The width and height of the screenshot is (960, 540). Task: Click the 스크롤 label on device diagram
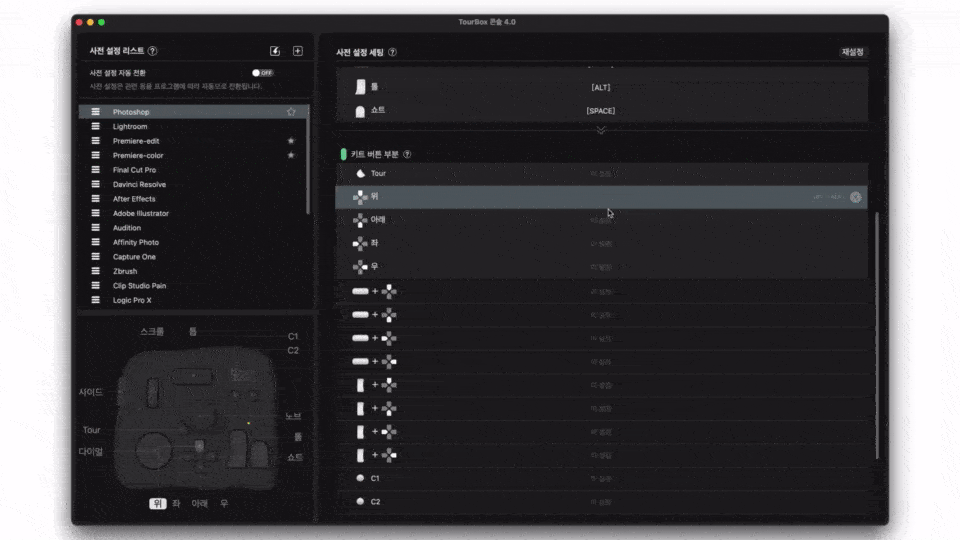152,331
